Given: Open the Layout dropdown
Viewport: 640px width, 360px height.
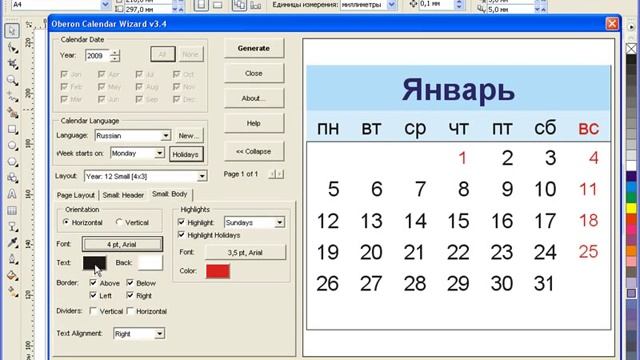Looking at the screenshot, I should pyautogui.click(x=202, y=176).
